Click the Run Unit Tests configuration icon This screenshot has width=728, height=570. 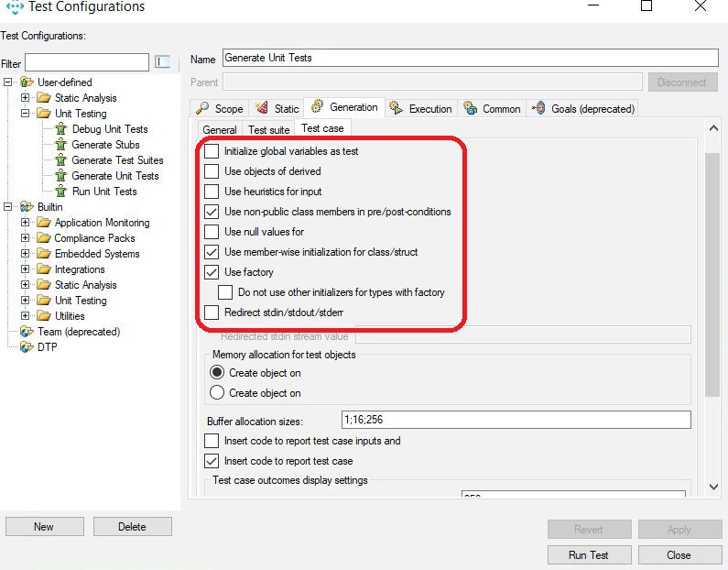[x=60, y=192]
